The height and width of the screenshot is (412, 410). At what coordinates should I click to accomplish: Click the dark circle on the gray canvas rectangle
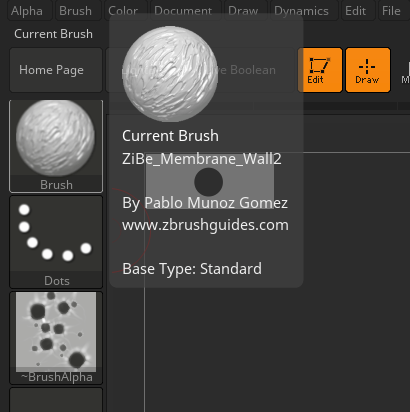point(209,182)
